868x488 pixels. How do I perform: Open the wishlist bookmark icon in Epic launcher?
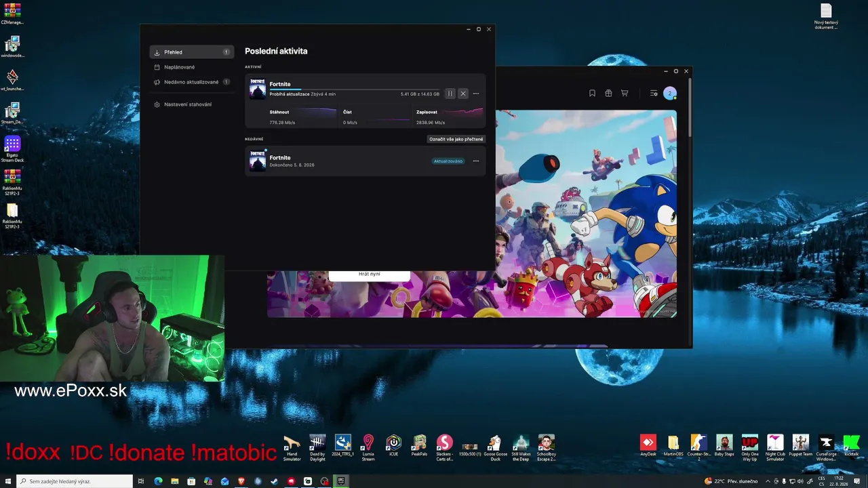(x=592, y=94)
